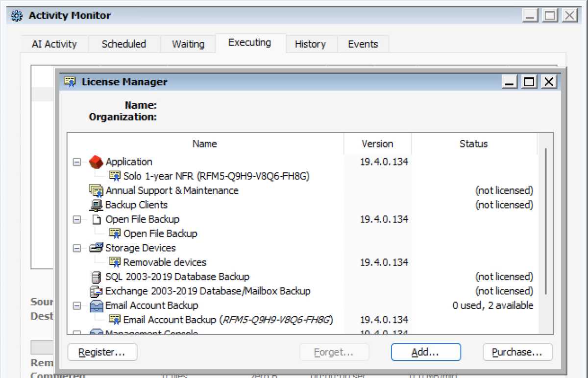Viewport: 588px width, 378px height.
Task: Select Annual Support & Maintenance row
Action: 172,190
